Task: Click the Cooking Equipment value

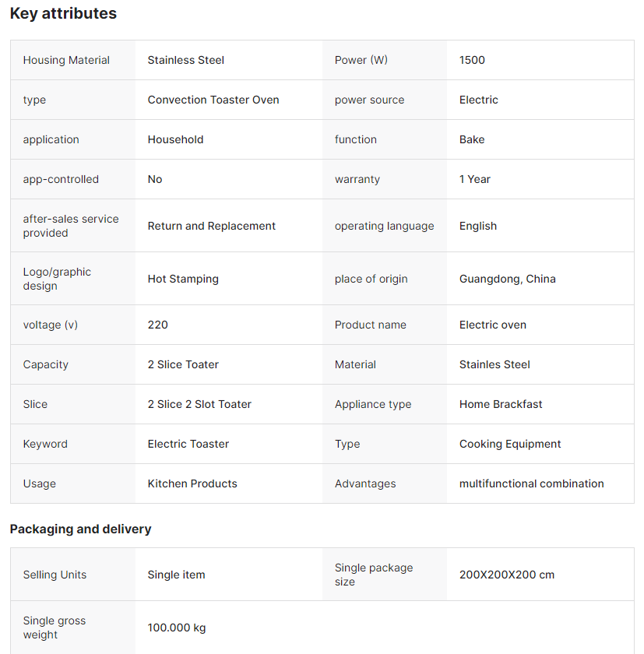Action: [510, 444]
